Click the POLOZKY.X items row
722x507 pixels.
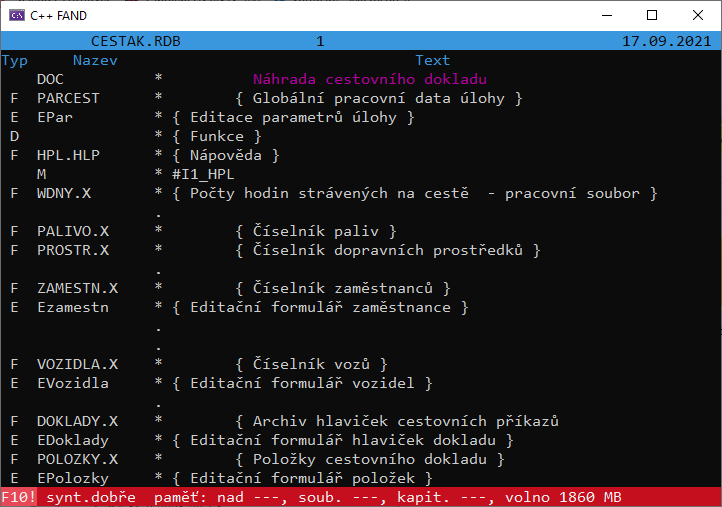[x=78, y=459]
